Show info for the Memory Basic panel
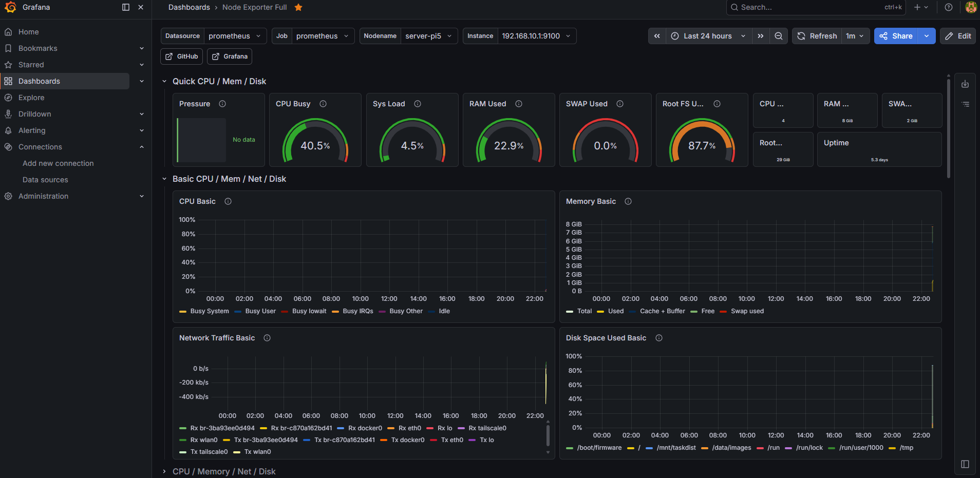The width and height of the screenshot is (980, 478). click(628, 201)
